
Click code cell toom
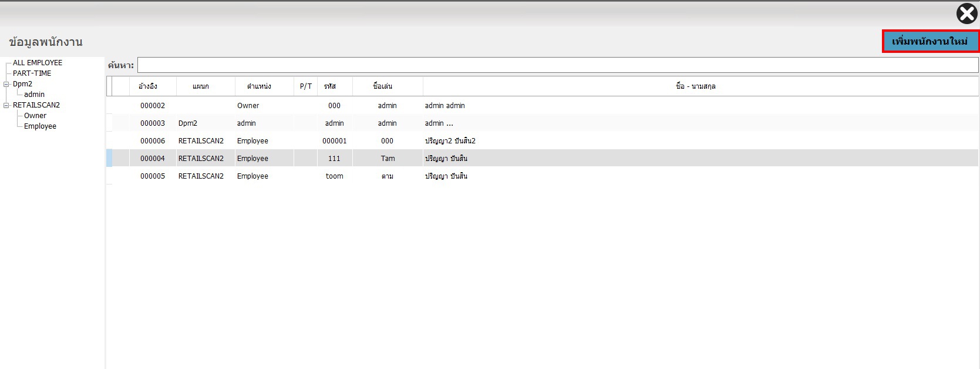[335, 176]
